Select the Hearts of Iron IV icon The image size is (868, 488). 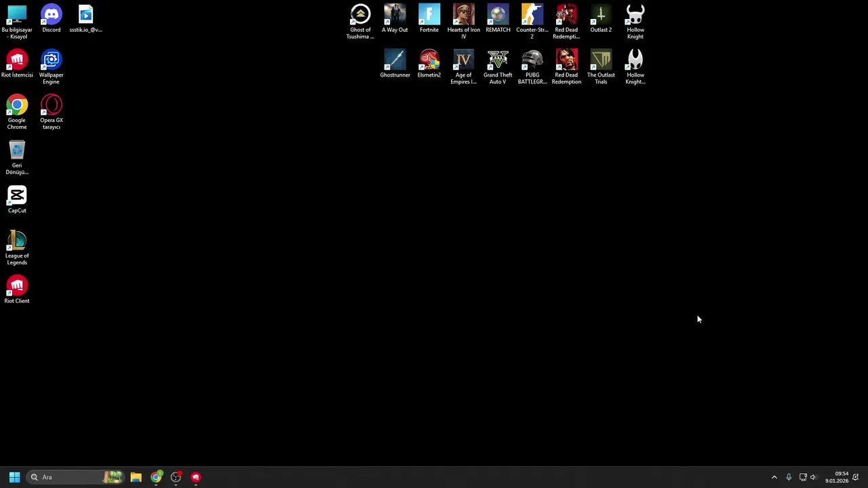463,22
